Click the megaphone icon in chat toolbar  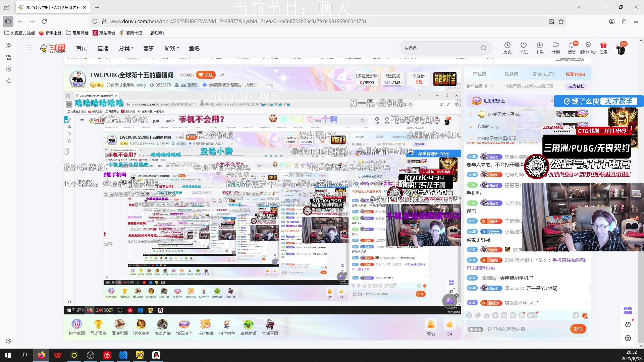point(478,315)
